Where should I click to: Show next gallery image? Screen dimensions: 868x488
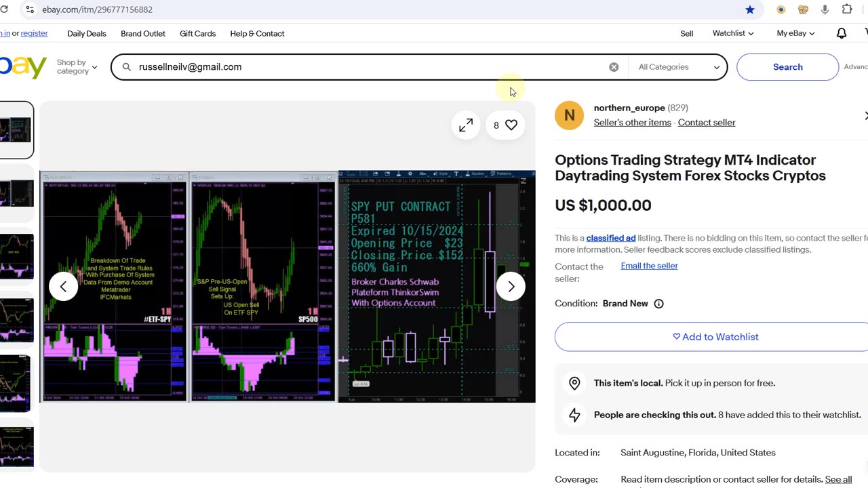[511, 287]
